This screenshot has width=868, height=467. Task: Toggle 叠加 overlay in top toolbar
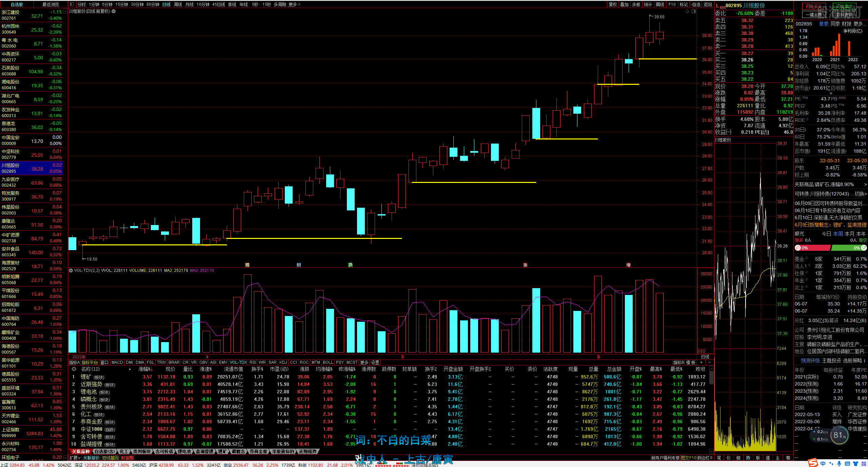point(624,4)
